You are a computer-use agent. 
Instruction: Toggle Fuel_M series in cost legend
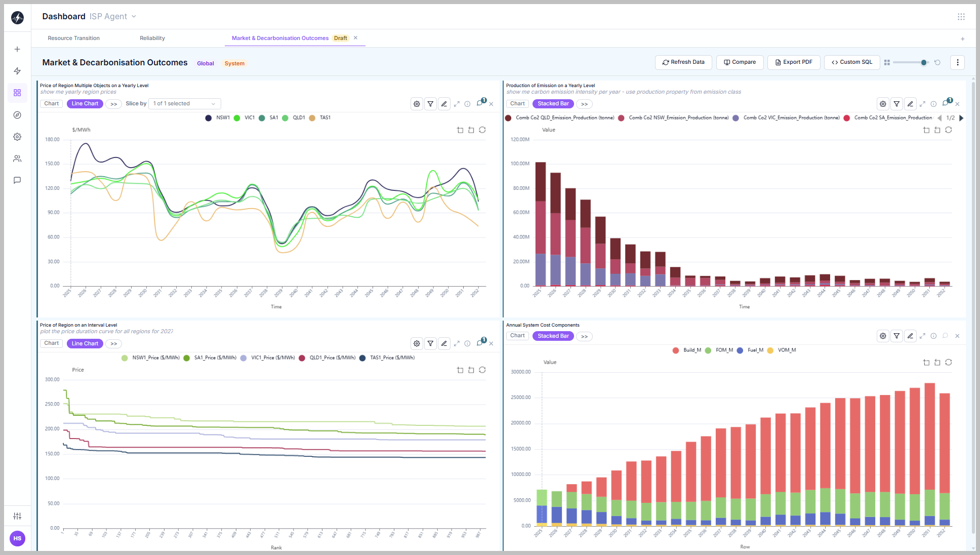750,350
